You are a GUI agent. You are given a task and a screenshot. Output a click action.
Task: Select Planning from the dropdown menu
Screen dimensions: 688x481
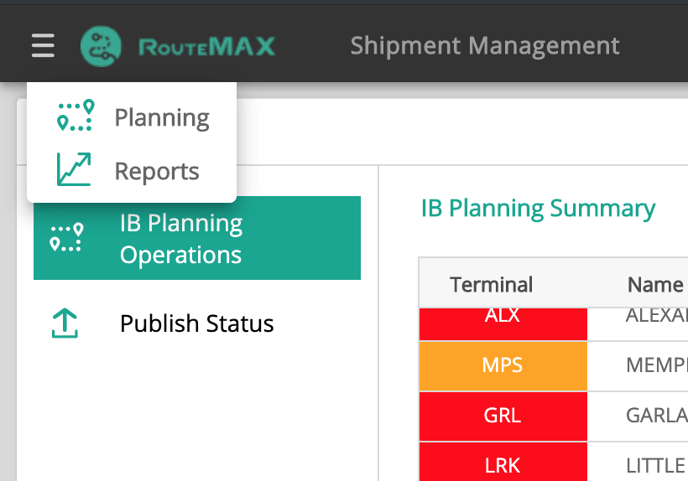point(161,118)
